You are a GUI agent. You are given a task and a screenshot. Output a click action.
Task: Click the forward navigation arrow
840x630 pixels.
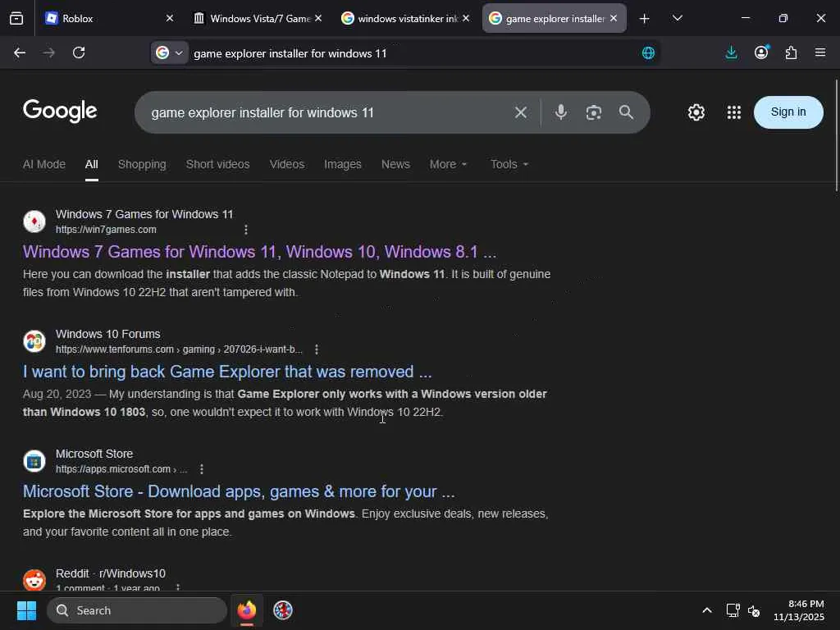click(48, 52)
